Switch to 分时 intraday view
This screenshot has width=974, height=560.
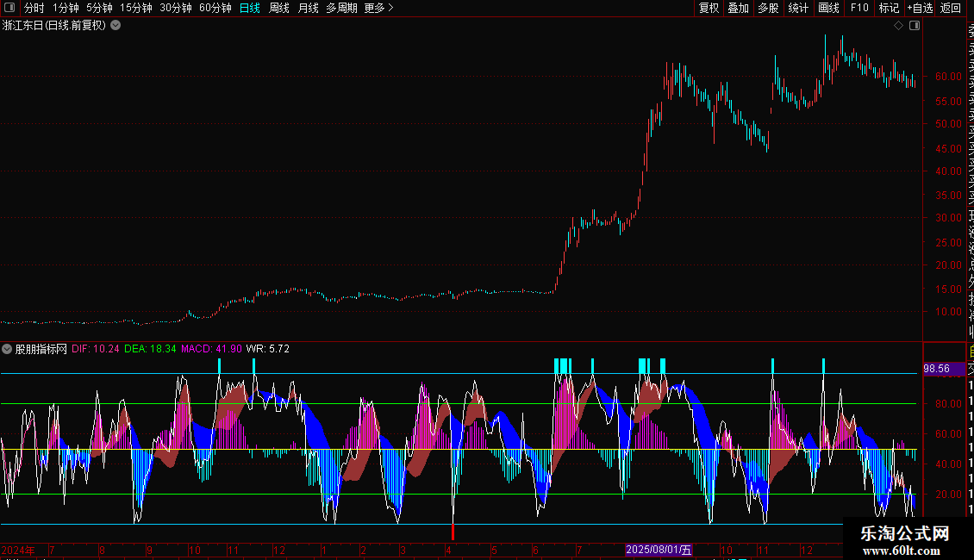(x=34, y=8)
